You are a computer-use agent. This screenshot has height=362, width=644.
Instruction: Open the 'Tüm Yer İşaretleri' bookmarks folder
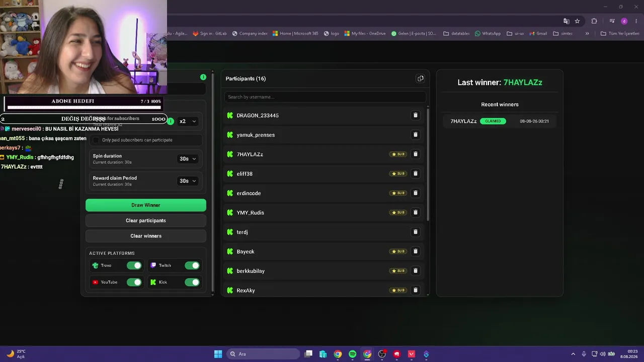[x=620, y=34]
